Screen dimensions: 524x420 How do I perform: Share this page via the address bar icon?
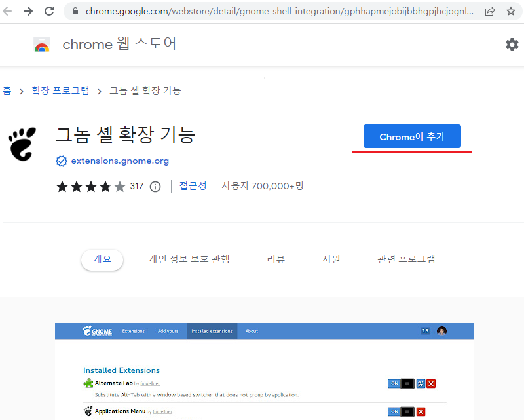tap(490, 11)
